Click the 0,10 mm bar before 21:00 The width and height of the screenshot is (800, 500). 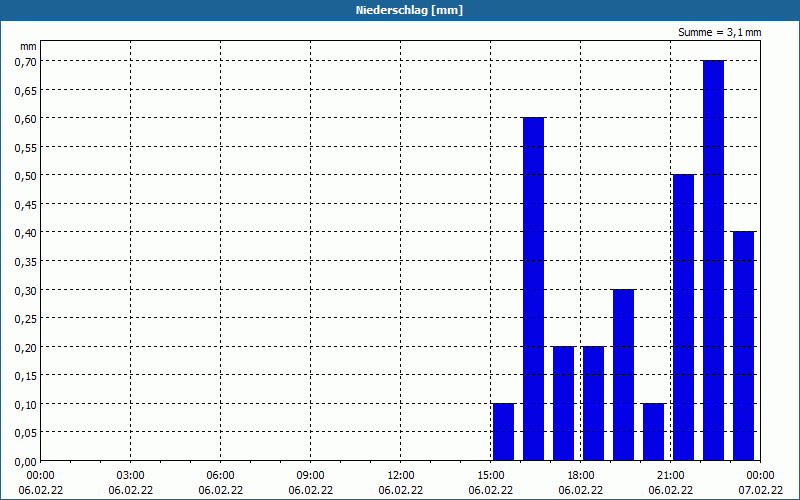[x=654, y=432]
